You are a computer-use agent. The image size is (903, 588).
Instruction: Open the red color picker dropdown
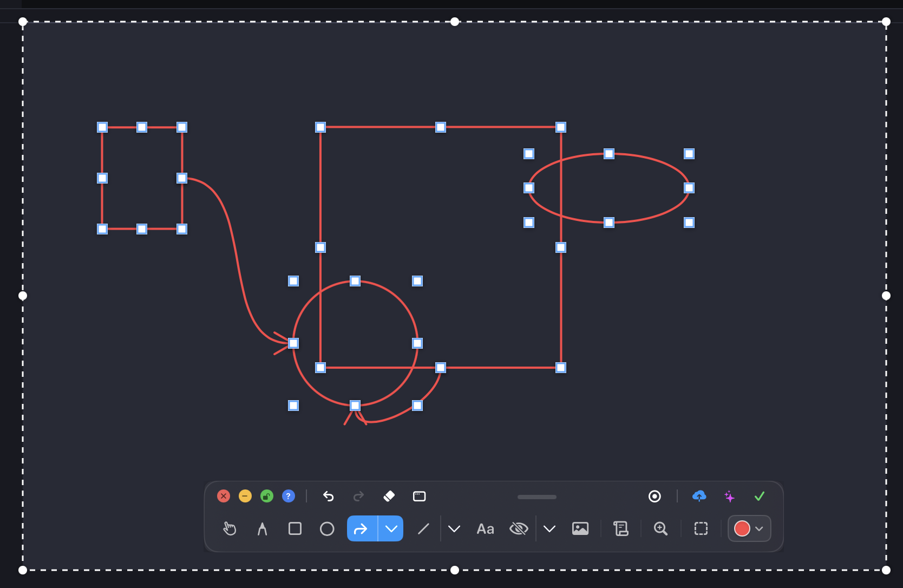click(x=749, y=528)
